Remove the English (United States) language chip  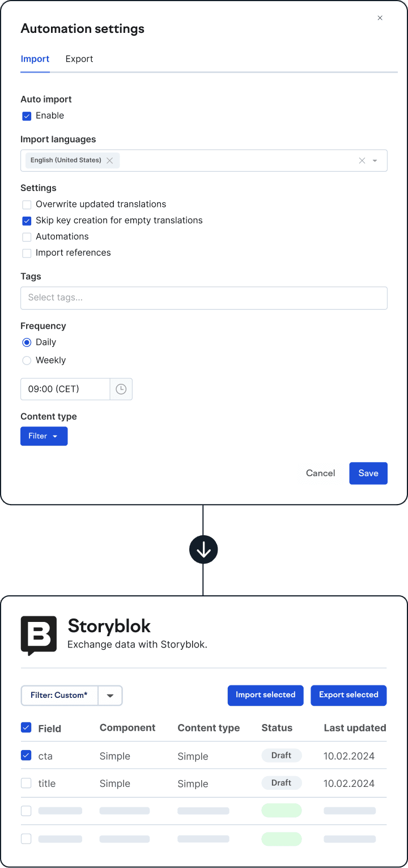110,160
